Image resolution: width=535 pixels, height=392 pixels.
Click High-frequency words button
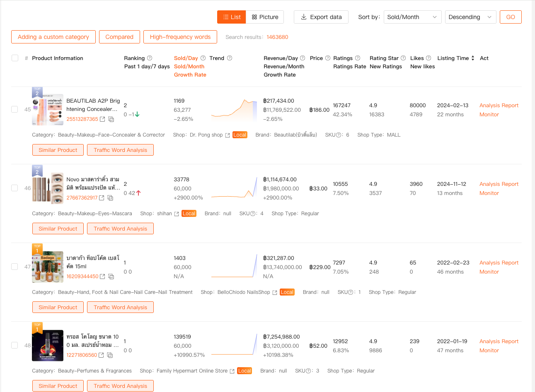(x=180, y=37)
